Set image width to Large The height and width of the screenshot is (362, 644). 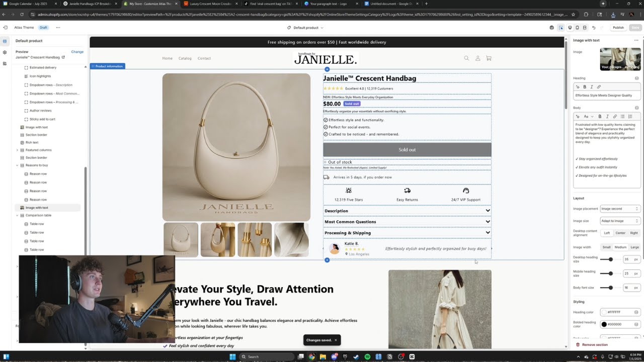point(634,247)
